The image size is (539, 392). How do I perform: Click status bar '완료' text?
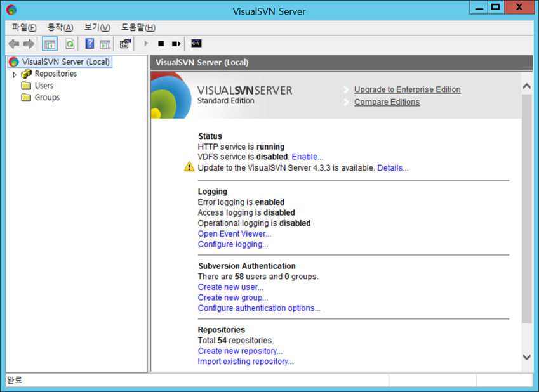pyautogui.click(x=14, y=380)
